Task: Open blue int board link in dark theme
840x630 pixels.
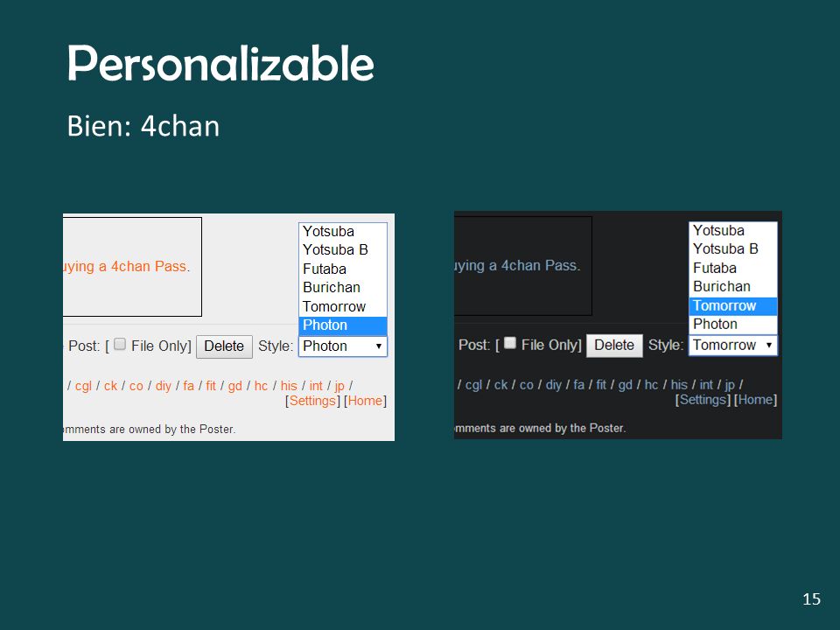Action: (x=706, y=385)
